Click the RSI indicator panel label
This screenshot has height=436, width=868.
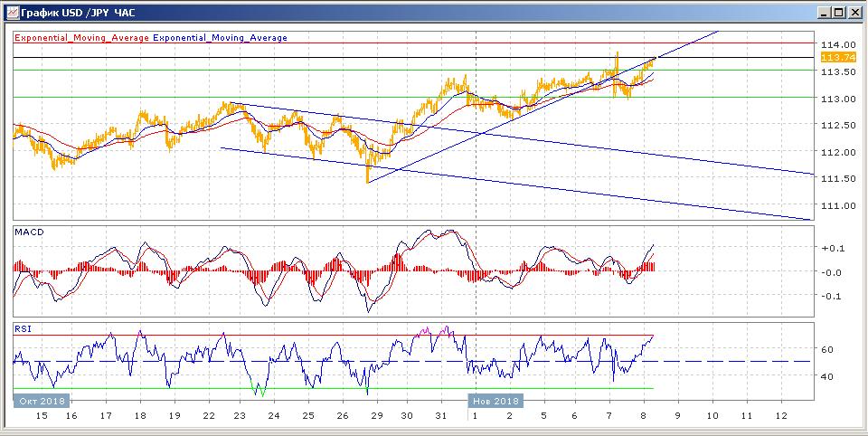[x=24, y=328]
